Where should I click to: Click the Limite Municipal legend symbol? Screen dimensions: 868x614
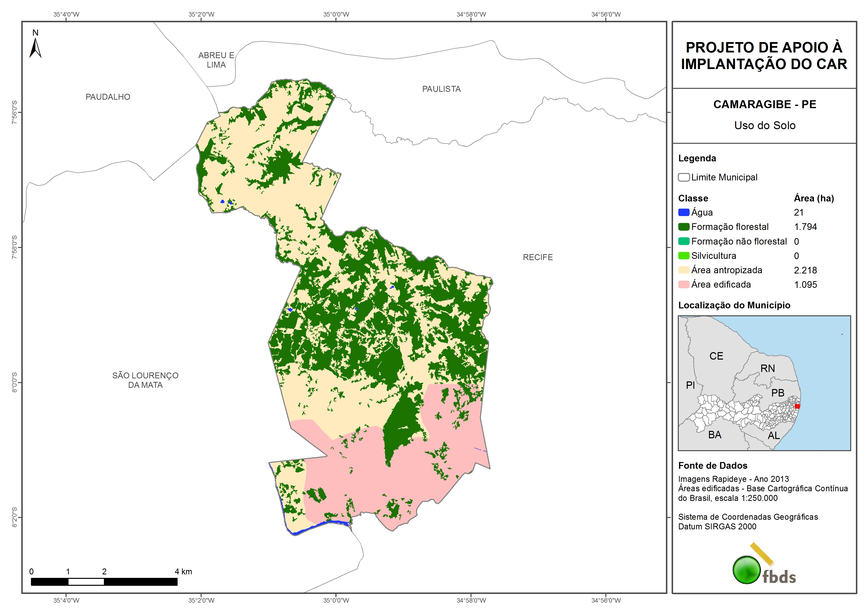click(x=683, y=177)
